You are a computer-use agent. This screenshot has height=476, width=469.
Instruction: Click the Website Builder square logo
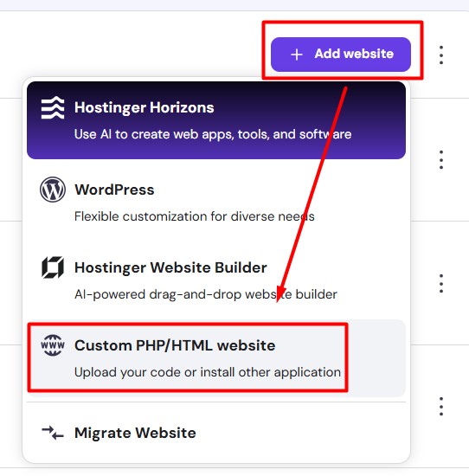pyautogui.click(x=53, y=267)
